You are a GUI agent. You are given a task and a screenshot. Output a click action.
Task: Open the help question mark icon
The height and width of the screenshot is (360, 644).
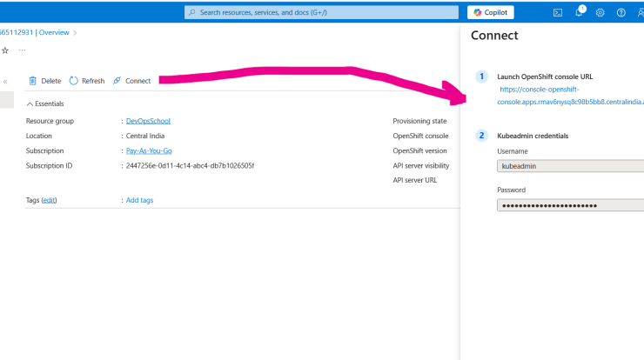[621, 13]
